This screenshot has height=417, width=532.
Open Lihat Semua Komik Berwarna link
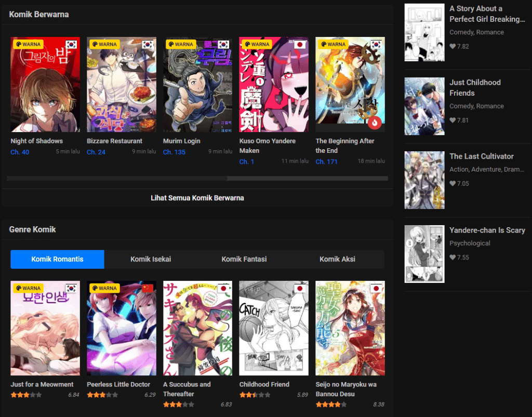tap(197, 198)
